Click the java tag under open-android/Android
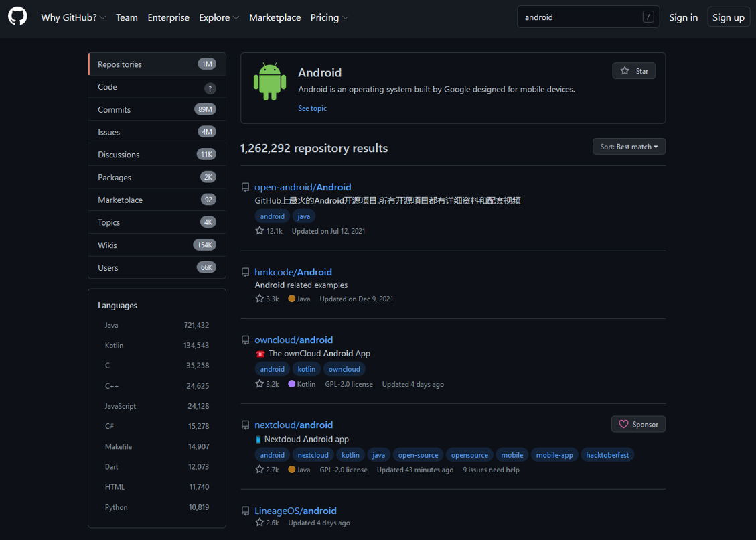 (x=304, y=216)
